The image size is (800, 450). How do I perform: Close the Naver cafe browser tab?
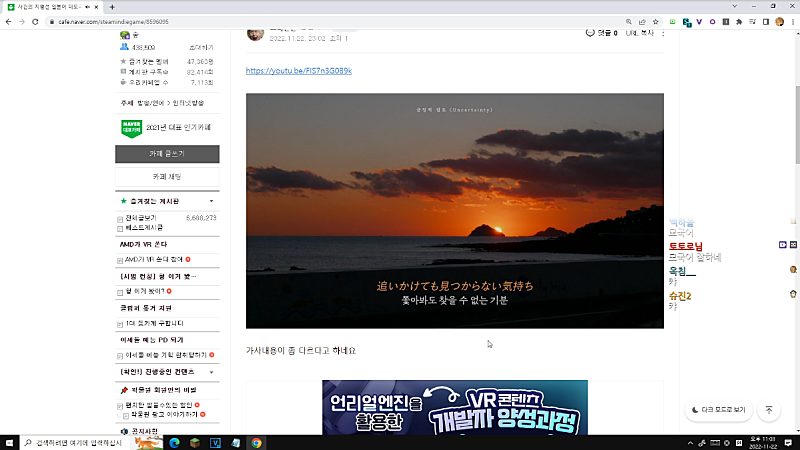pos(96,7)
